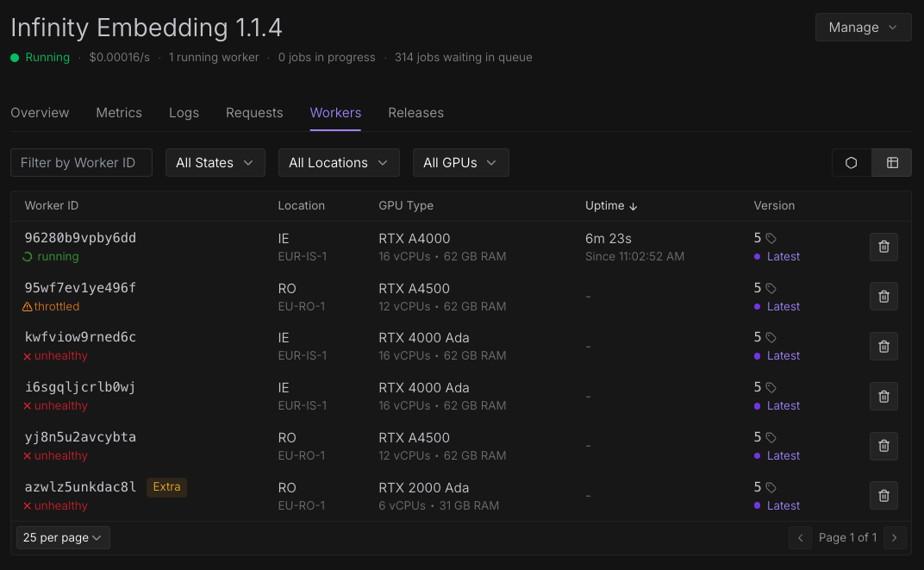Open the Releases tab
The image size is (924, 570).
pos(415,113)
